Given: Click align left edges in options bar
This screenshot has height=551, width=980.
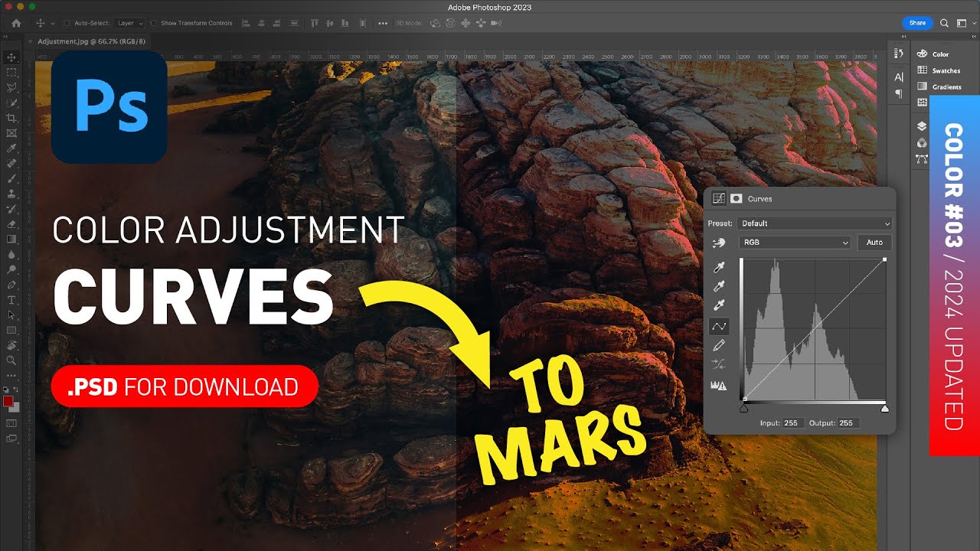Looking at the screenshot, I should [x=247, y=23].
